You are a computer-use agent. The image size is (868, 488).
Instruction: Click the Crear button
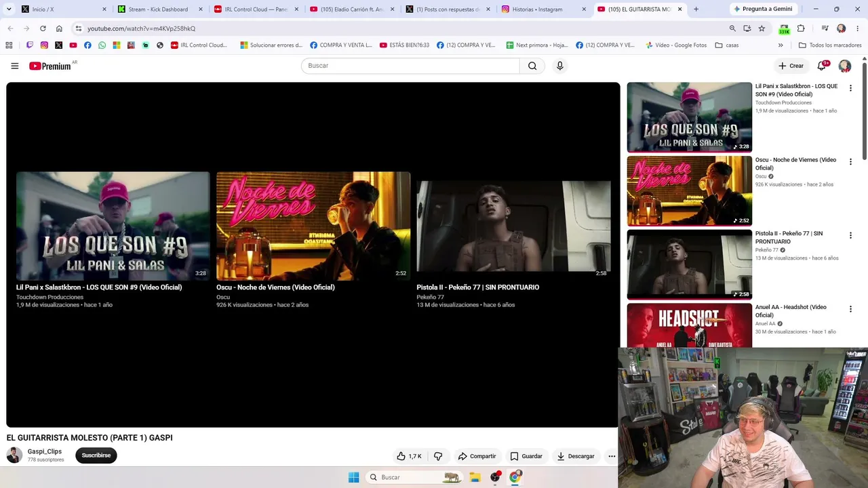[x=791, y=66]
